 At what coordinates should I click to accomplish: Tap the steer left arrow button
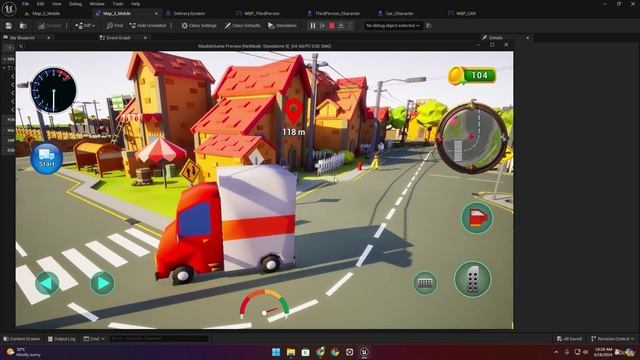pyautogui.click(x=47, y=283)
